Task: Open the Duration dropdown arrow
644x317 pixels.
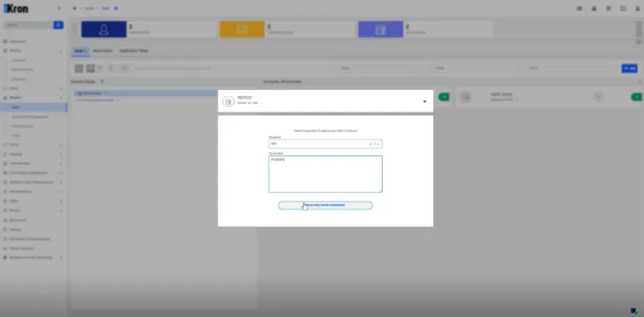Action: click(379, 144)
